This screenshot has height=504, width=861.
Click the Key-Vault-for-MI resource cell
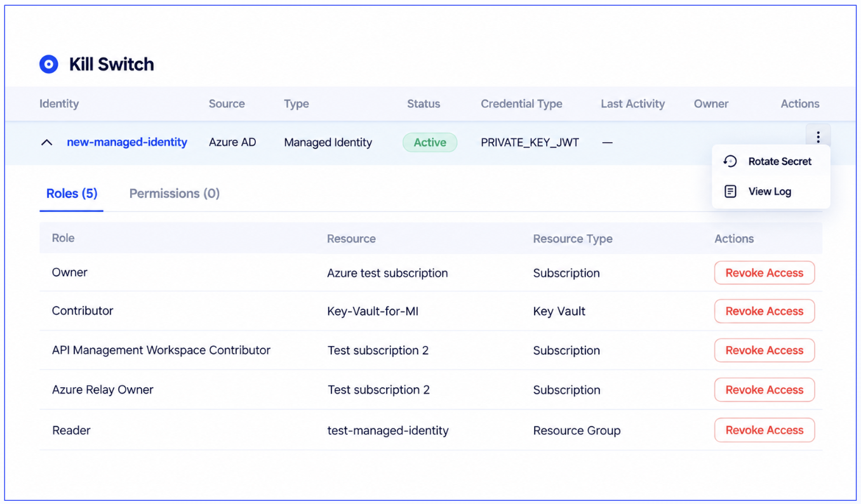373,311
